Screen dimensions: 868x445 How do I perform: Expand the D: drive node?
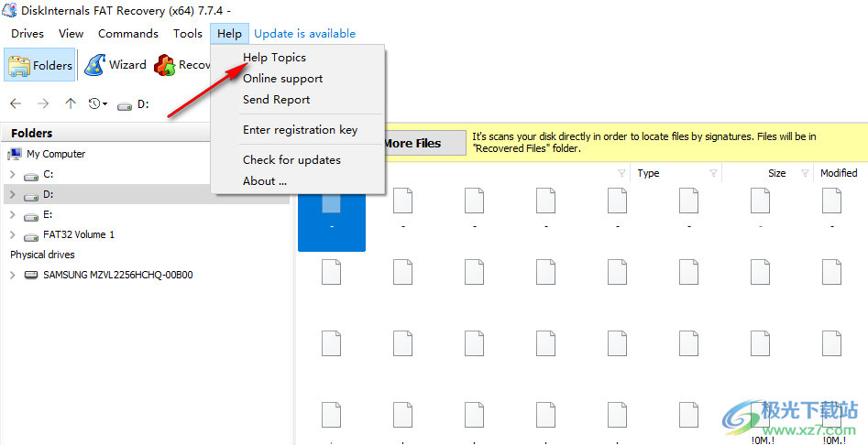coord(13,195)
